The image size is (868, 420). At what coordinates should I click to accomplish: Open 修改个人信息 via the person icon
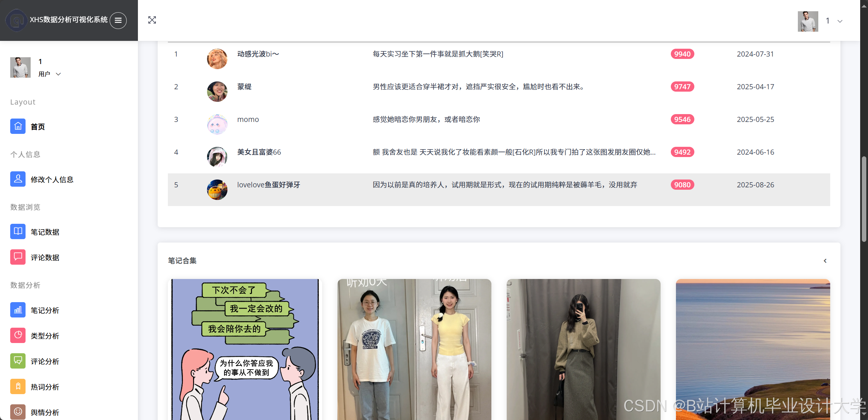pos(18,179)
